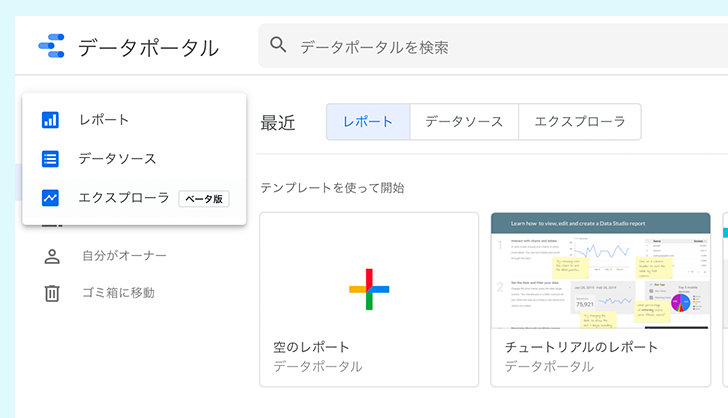
Task: Click the データソース list icon
Action: point(50,159)
